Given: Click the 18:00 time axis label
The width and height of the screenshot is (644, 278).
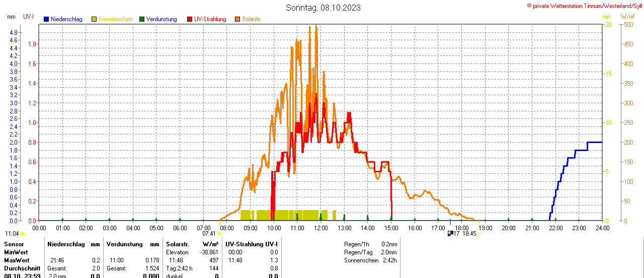Looking at the screenshot, I should click(461, 228).
